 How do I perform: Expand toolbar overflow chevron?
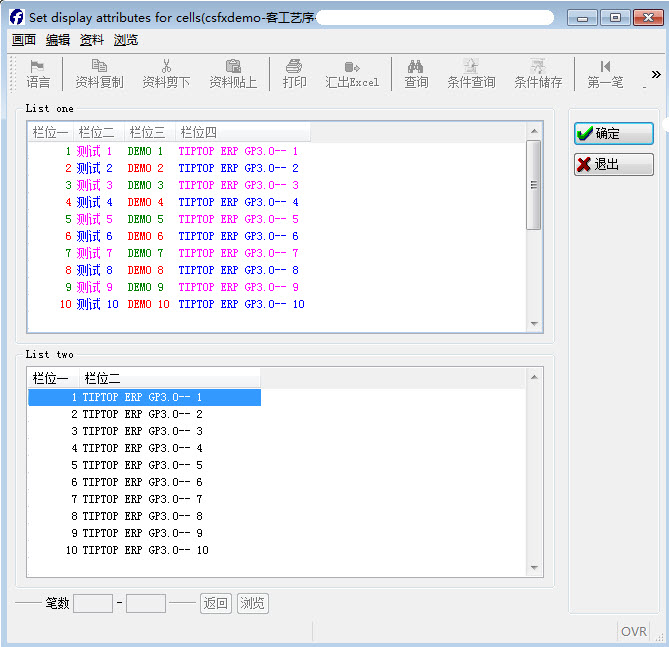pos(656,74)
